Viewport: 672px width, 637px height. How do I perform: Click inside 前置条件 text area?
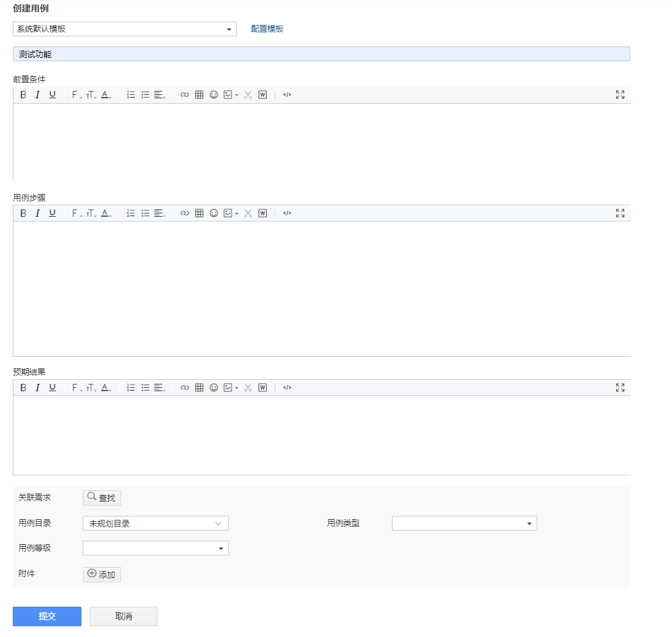[321, 143]
